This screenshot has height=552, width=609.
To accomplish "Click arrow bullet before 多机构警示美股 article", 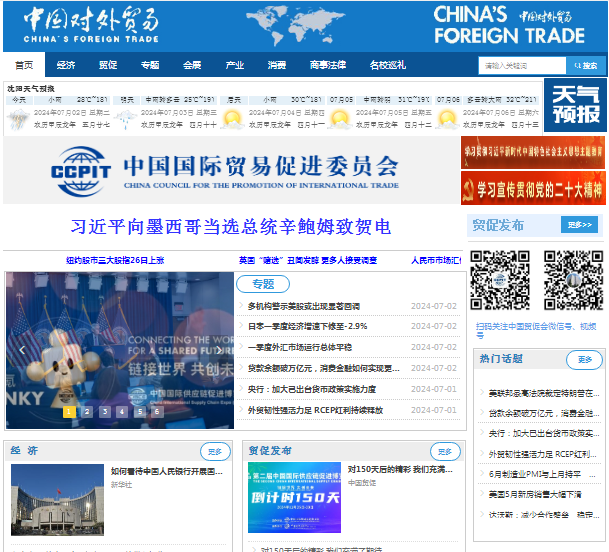I will click(x=241, y=305).
